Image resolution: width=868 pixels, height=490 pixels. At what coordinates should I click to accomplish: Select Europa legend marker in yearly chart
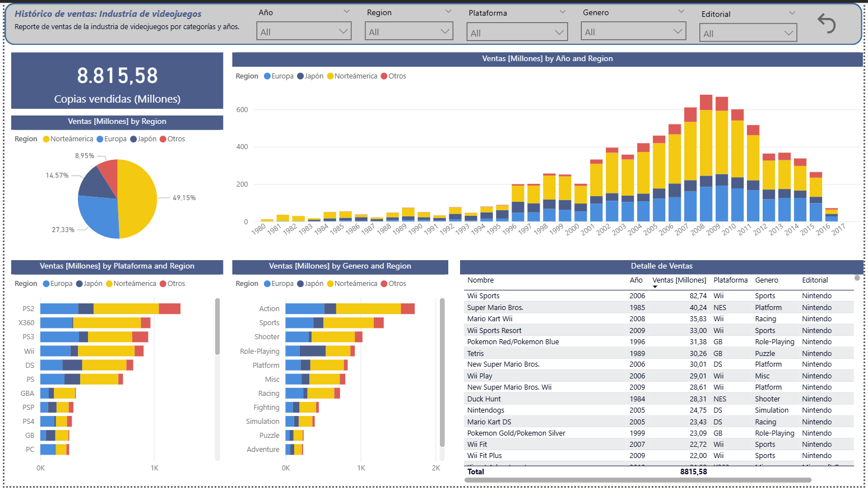coord(267,76)
